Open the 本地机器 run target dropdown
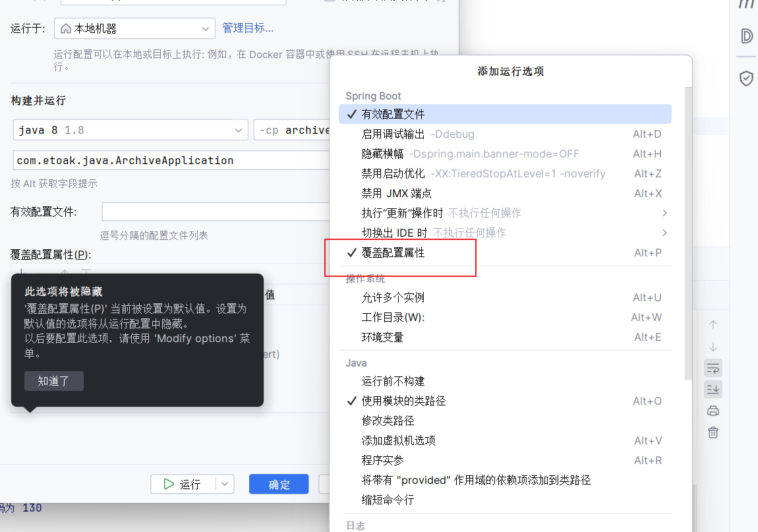This screenshot has width=758, height=532. tap(135, 28)
